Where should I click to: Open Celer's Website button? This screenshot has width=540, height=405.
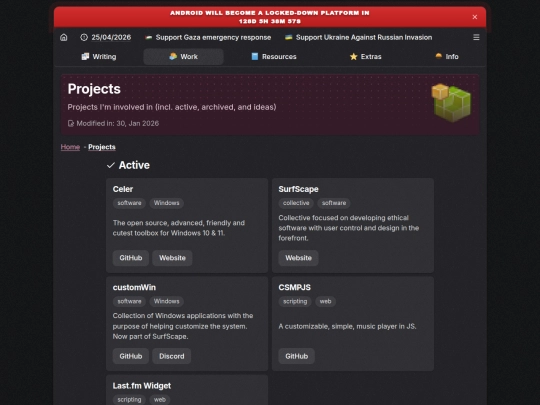point(172,258)
